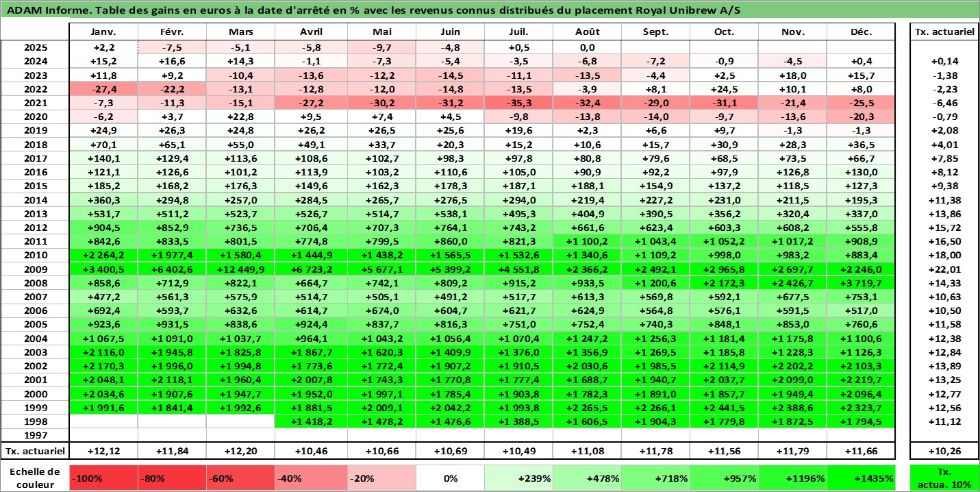Select the +239% light green swatch
980x492 pixels.
coord(519,478)
